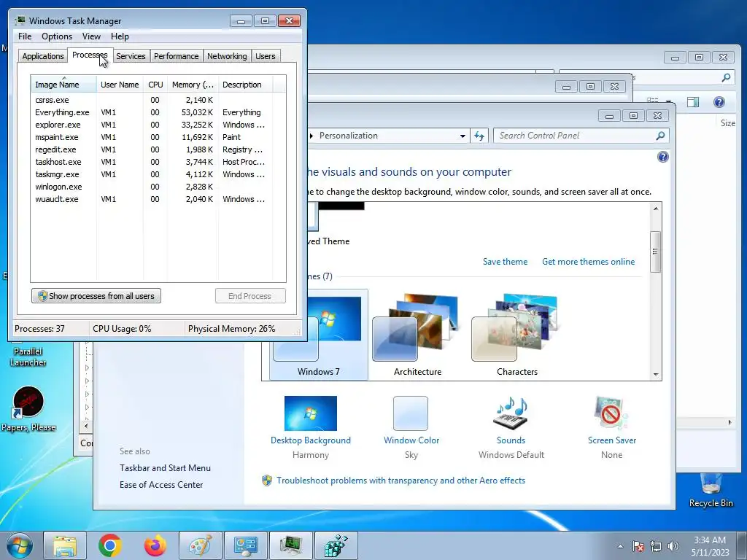Expand the breadcrumb arrow before Personalization

tap(311, 136)
